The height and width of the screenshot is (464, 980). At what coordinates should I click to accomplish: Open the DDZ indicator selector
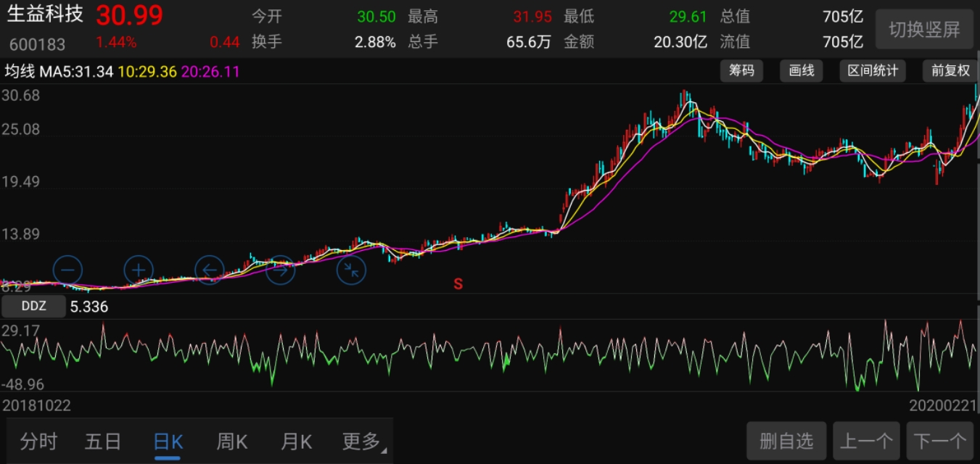coord(33,306)
